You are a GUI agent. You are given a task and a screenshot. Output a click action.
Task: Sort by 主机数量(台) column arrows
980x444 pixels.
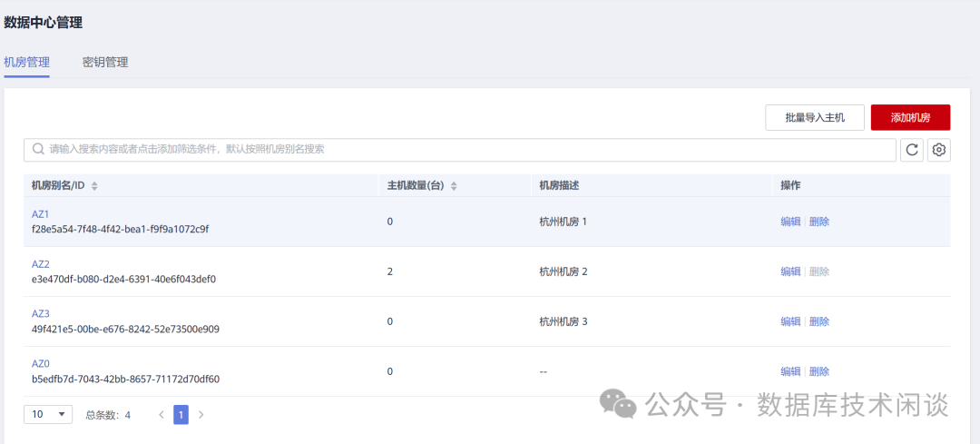[454, 186]
